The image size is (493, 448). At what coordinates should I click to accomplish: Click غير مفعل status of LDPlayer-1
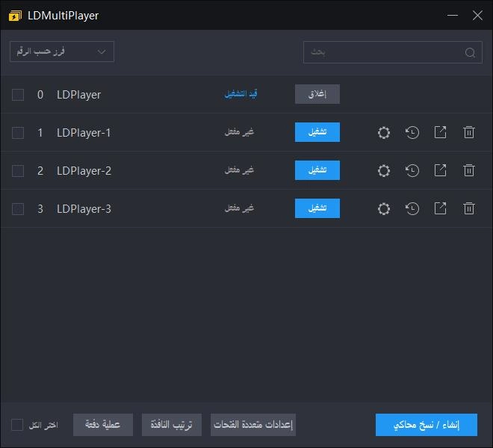point(239,131)
